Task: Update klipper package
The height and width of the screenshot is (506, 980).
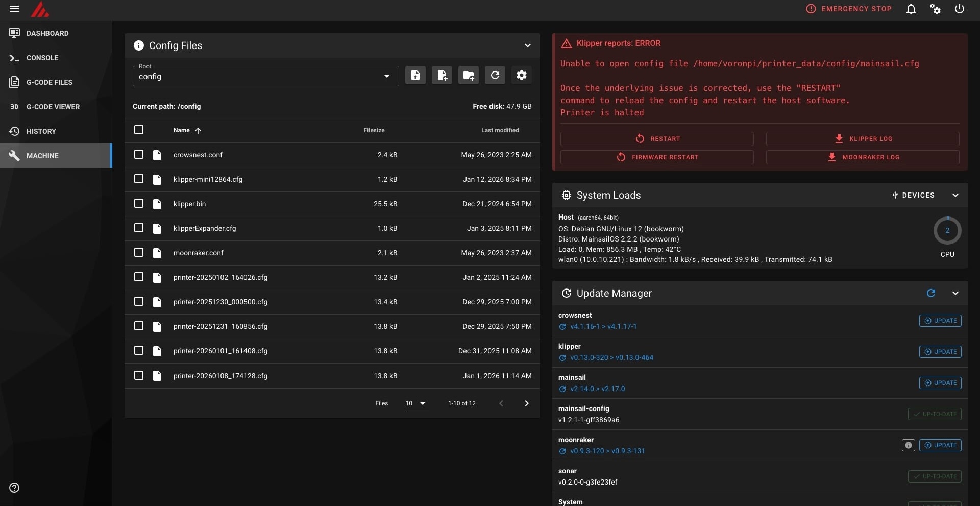Action: pos(940,352)
